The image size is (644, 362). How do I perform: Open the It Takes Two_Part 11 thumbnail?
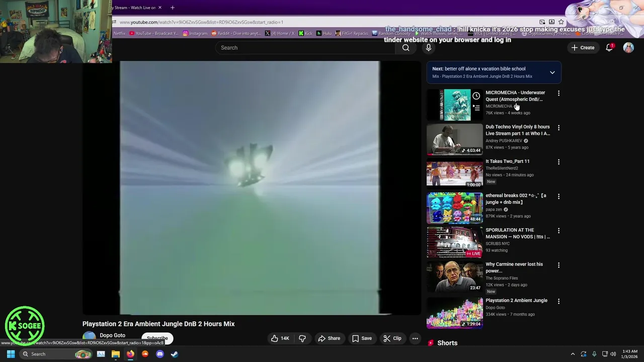coord(455,173)
